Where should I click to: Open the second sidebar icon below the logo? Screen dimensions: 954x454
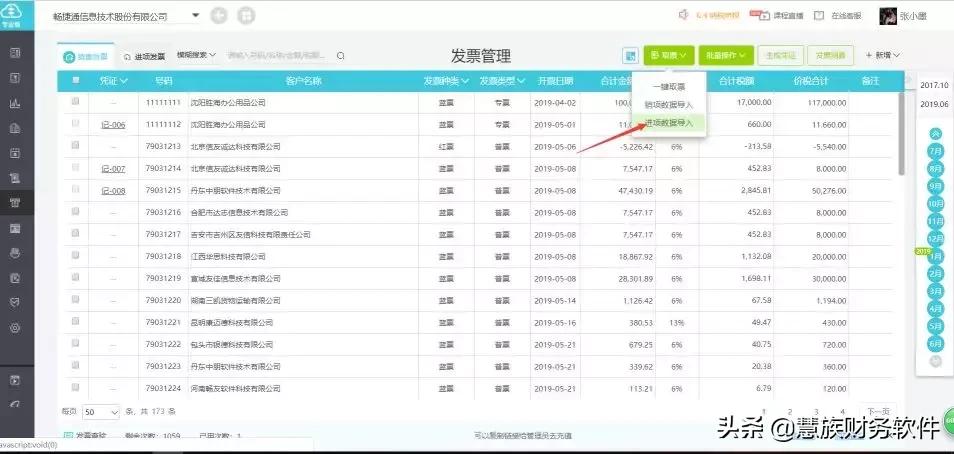coord(16,78)
